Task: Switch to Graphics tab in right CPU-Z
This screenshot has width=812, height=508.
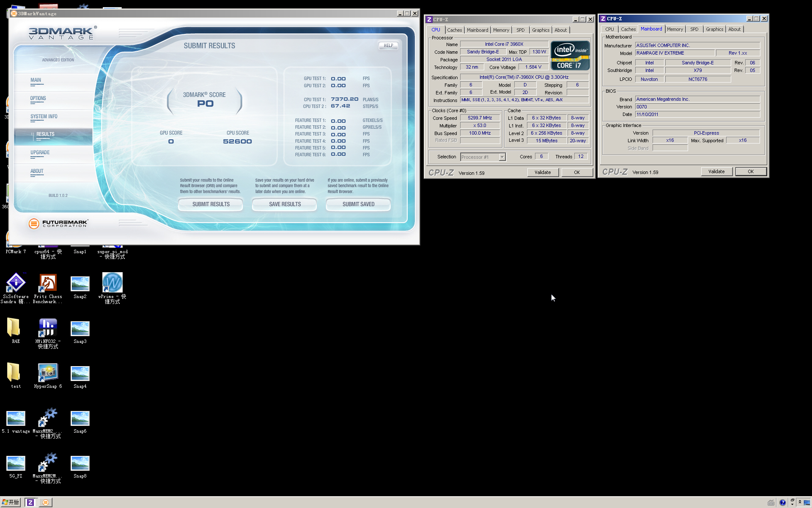Action: click(x=714, y=29)
